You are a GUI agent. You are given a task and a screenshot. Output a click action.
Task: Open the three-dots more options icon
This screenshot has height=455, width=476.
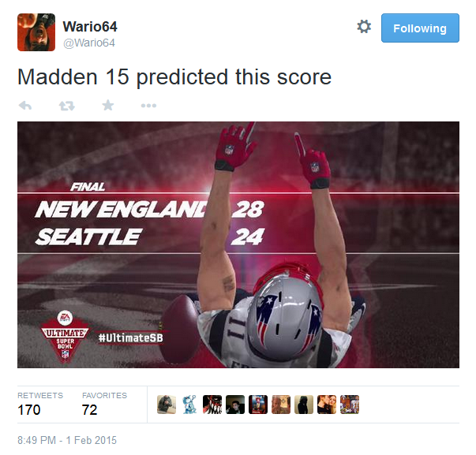(x=148, y=106)
